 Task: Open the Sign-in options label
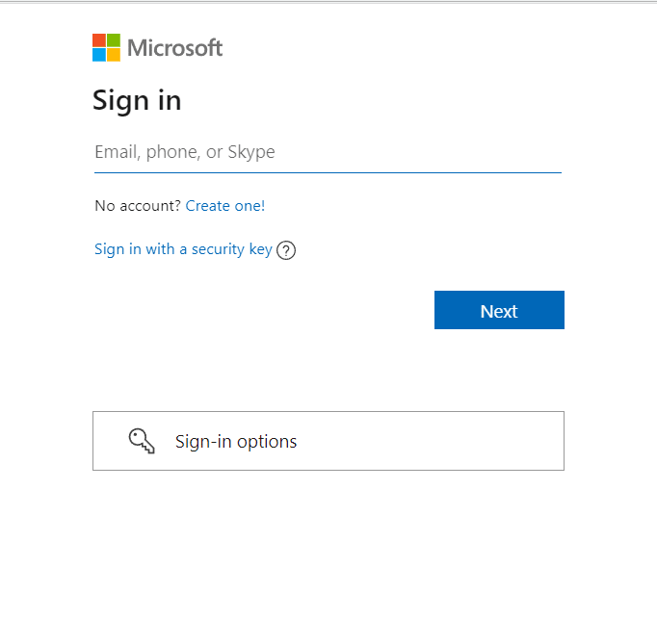pos(236,442)
